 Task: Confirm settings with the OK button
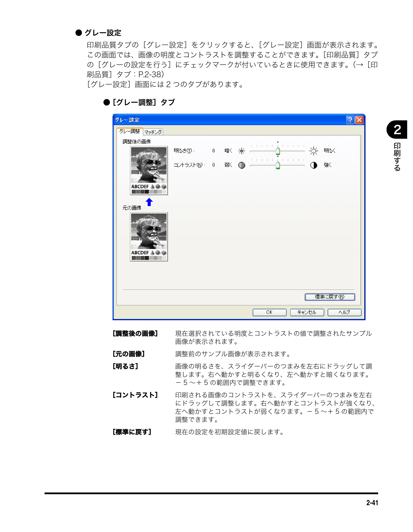(x=269, y=312)
